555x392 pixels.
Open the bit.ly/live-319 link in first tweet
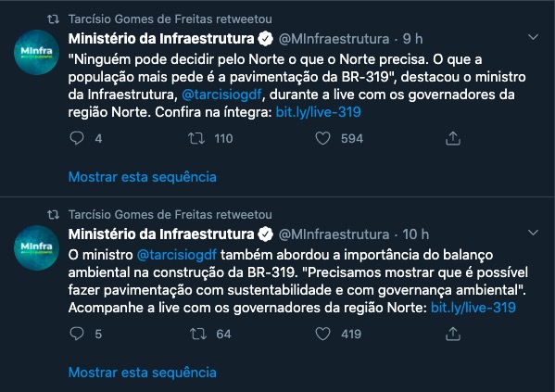pyautogui.click(x=318, y=112)
